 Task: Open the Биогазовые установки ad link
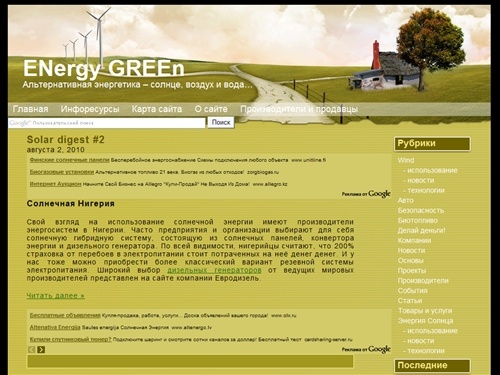tap(62, 172)
